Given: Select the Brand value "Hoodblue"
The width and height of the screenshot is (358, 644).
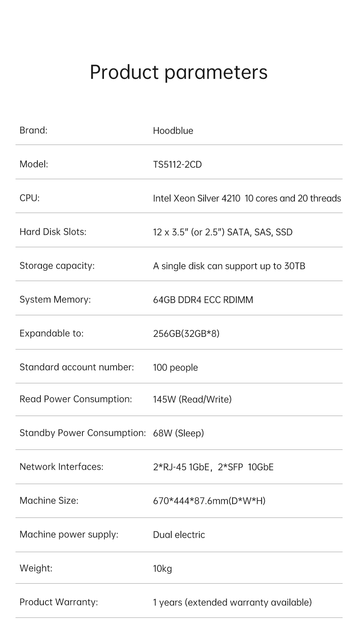Looking at the screenshot, I should point(173,131).
